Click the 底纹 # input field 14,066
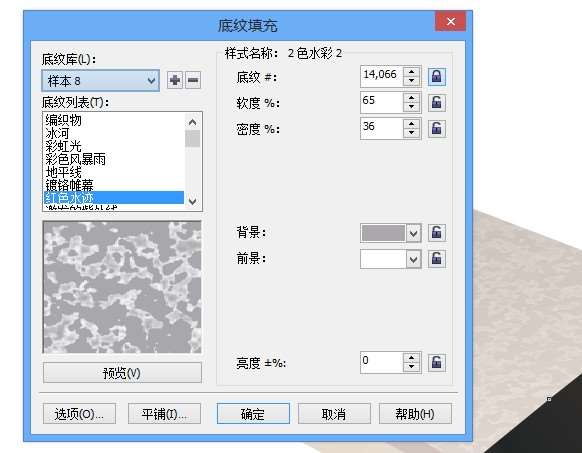The image size is (582, 453). click(x=382, y=76)
